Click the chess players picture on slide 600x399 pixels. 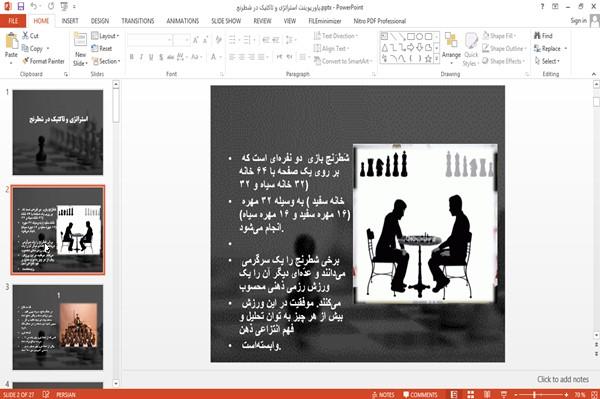426,224
